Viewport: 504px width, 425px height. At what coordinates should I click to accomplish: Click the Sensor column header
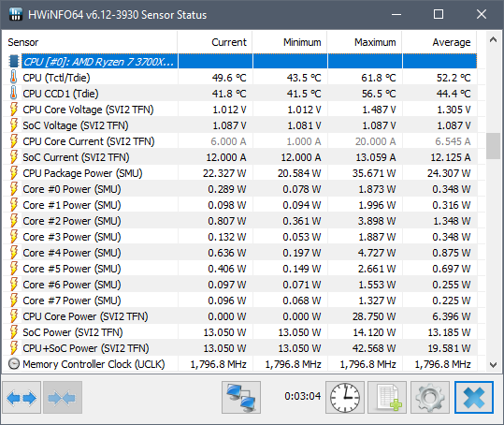click(x=90, y=42)
